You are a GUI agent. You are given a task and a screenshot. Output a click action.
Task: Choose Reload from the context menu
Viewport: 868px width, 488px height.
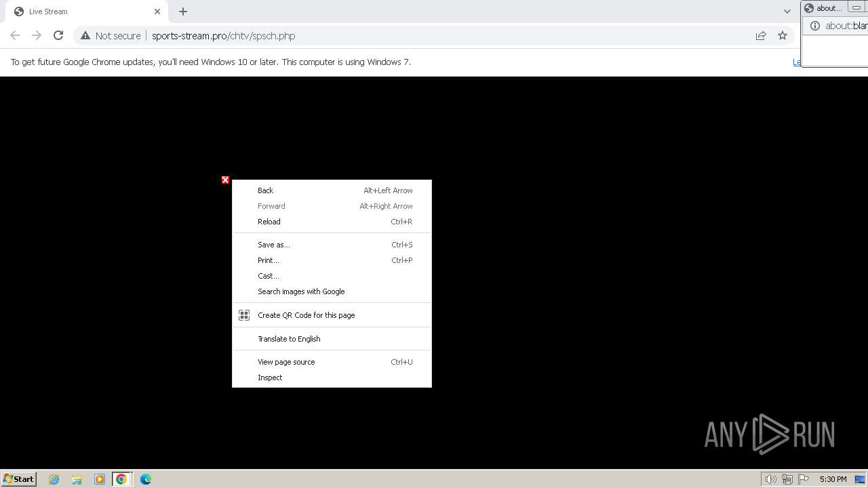(x=332, y=222)
